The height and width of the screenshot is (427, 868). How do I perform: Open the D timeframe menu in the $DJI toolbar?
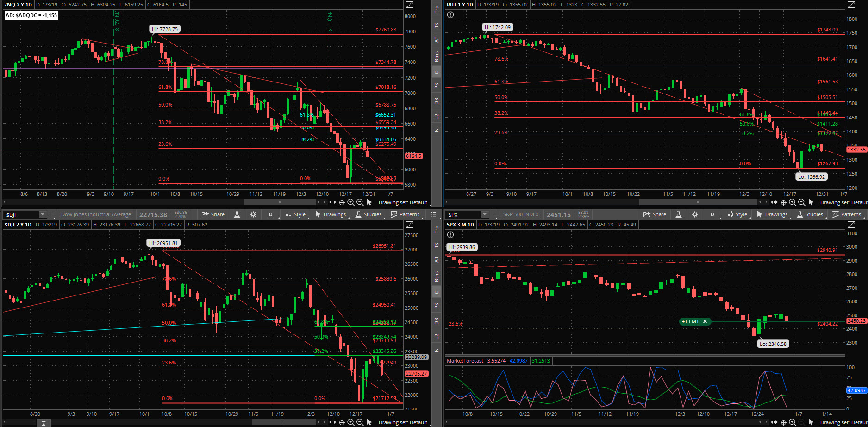coord(271,214)
